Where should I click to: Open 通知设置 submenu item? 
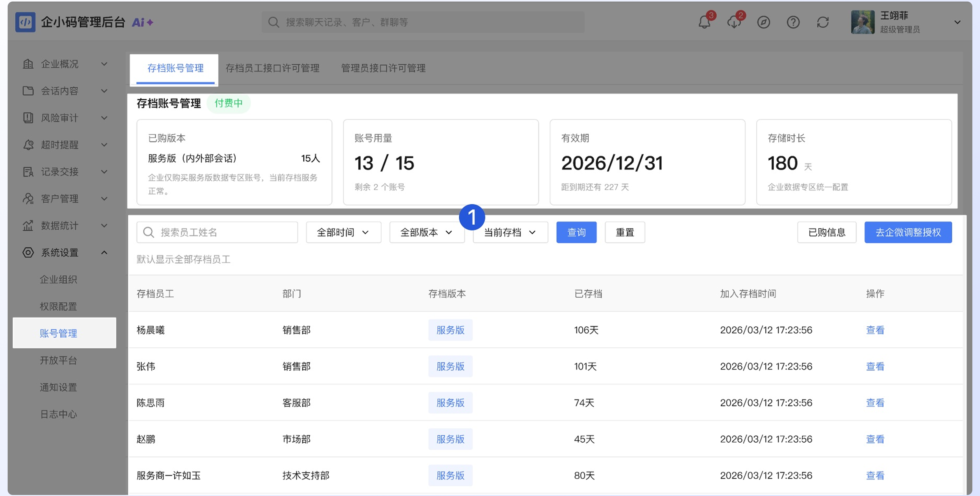[x=58, y=387]
